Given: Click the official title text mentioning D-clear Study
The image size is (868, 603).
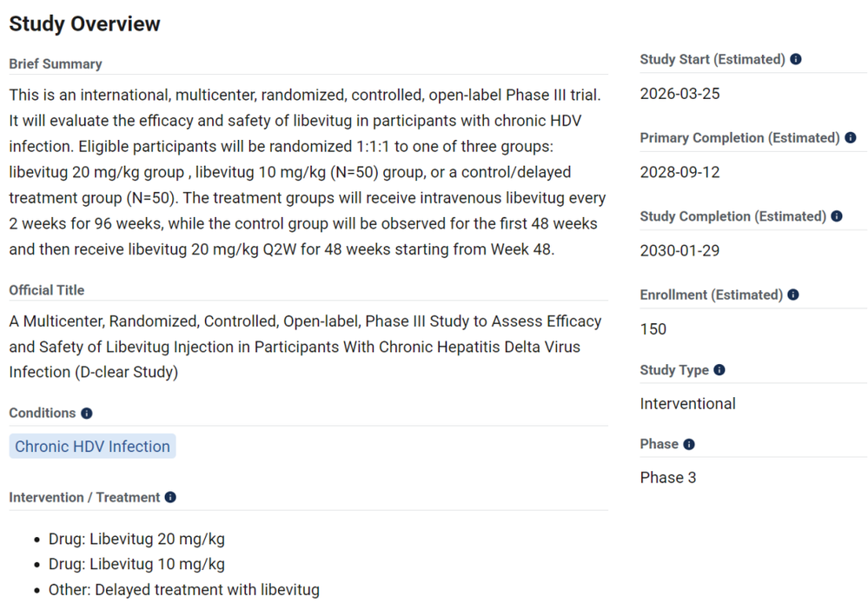Looking at the screenshot, I should (x=306, y=347).
